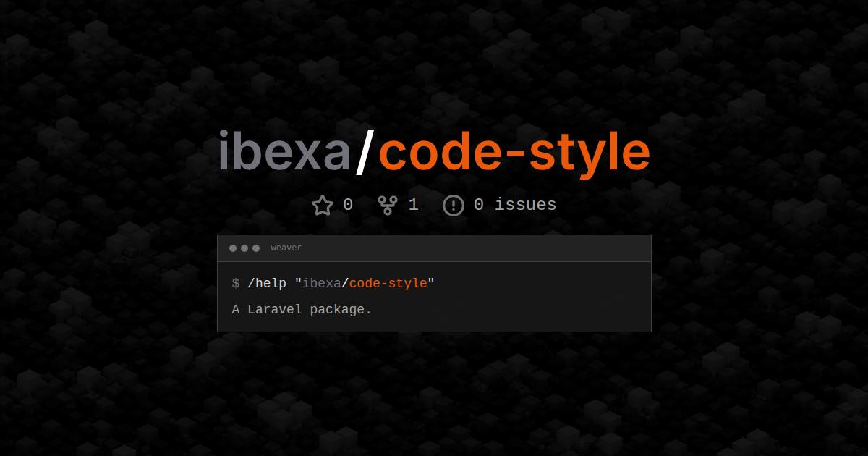Click the fork count '1'
This screenshot has height=456, width=868.
click(413, 205)
